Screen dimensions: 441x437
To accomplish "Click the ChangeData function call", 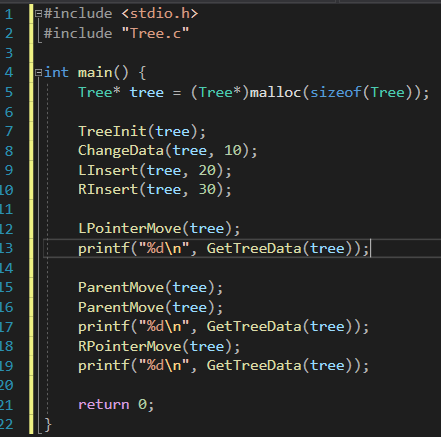I will (x=121, y=150).
